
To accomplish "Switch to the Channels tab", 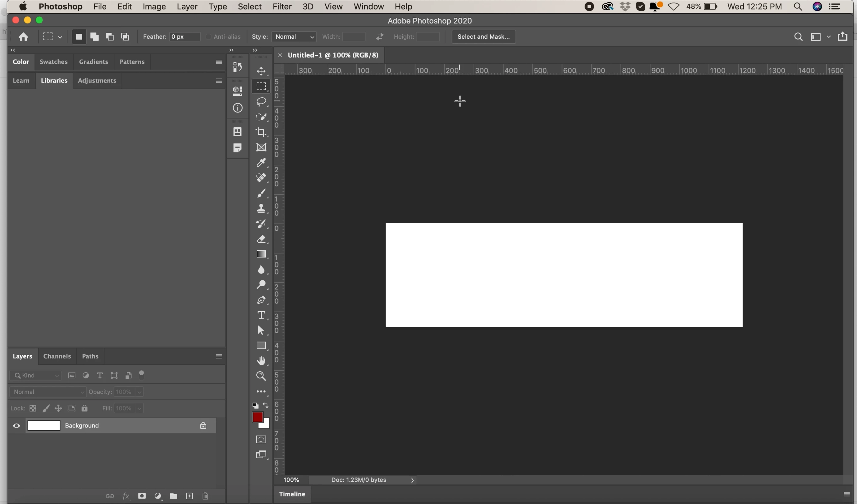I will [57, 356].
